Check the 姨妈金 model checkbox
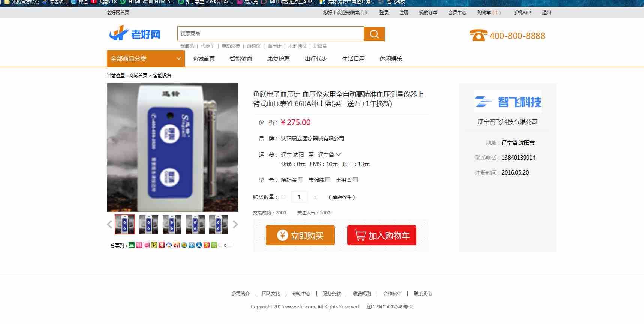The height and width of the screenshot is (324, 644). point(300,180)
